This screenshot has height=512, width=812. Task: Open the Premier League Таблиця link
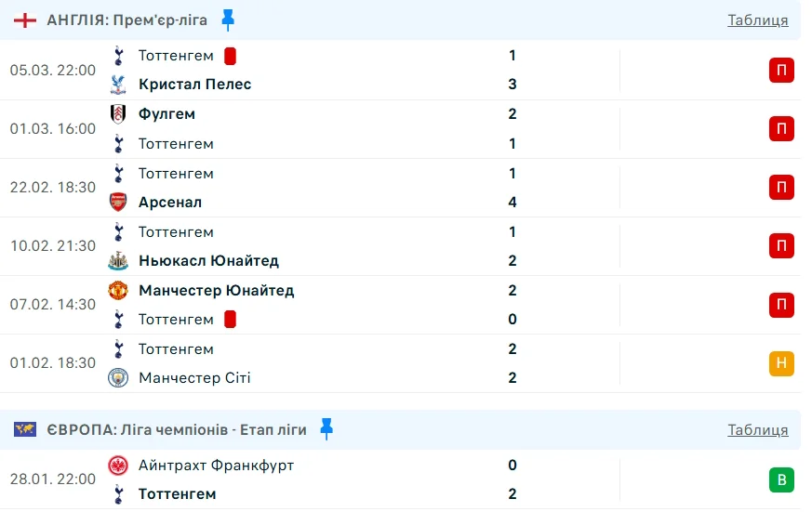(757, 20)
